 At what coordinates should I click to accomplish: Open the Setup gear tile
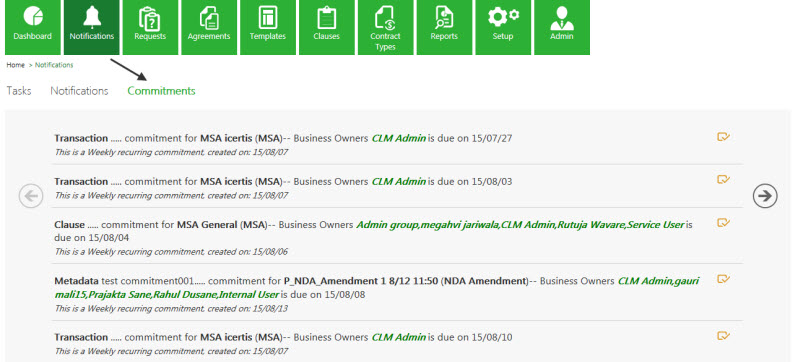coord(503,27)
